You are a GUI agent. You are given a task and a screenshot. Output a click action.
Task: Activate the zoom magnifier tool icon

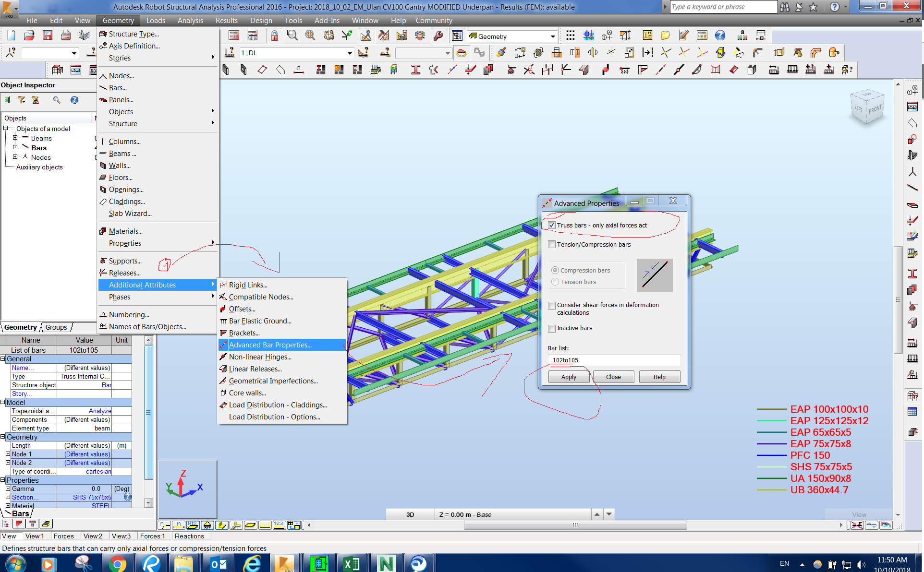(x=292, y=35)
